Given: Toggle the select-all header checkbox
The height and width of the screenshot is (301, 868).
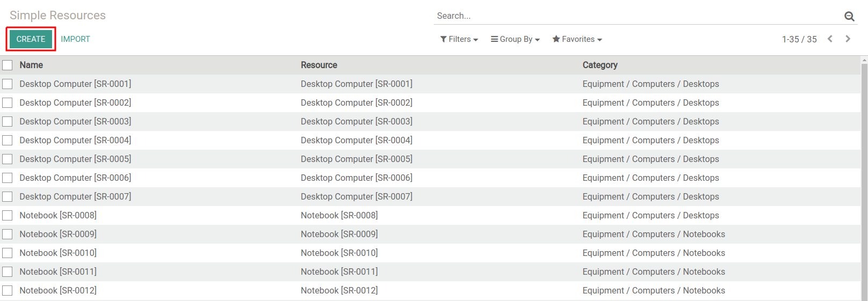Looking at the screenshot, I should pos(8,65).
